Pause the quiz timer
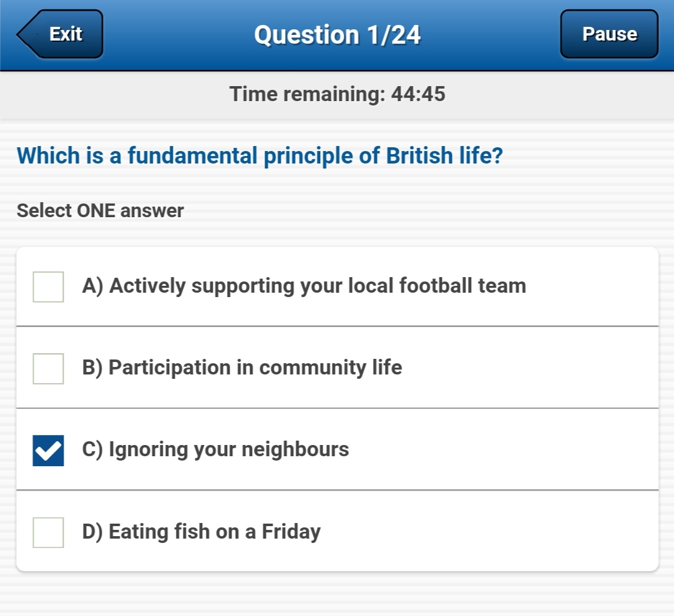This screenshot has width=674, height=616. tap(608, 34)
